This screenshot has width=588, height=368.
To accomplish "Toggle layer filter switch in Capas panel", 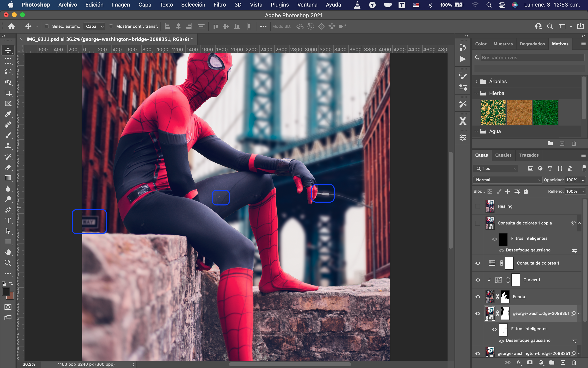I will [x=584, y=168].
